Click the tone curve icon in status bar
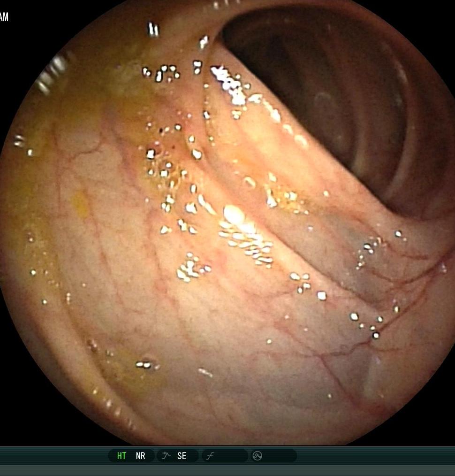455x476 pixels. pyautogui.click(x=210, y=456)
